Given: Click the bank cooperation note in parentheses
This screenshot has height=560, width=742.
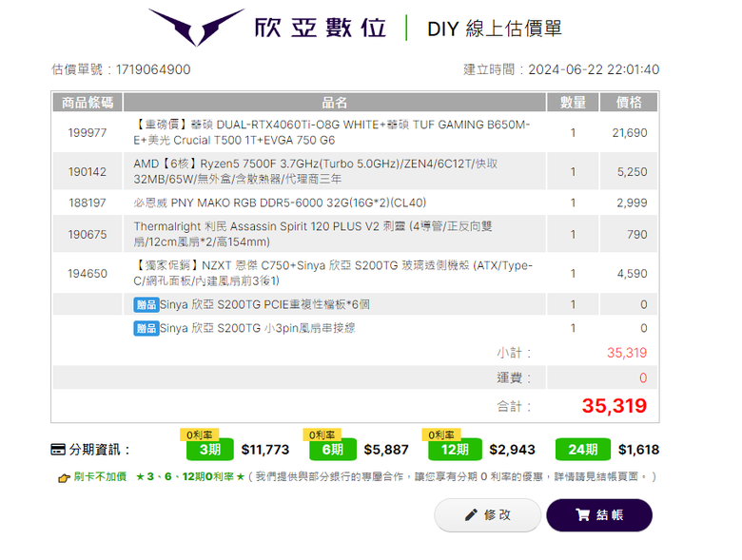Looking at the screenshot, I should (x=453, y=476).
